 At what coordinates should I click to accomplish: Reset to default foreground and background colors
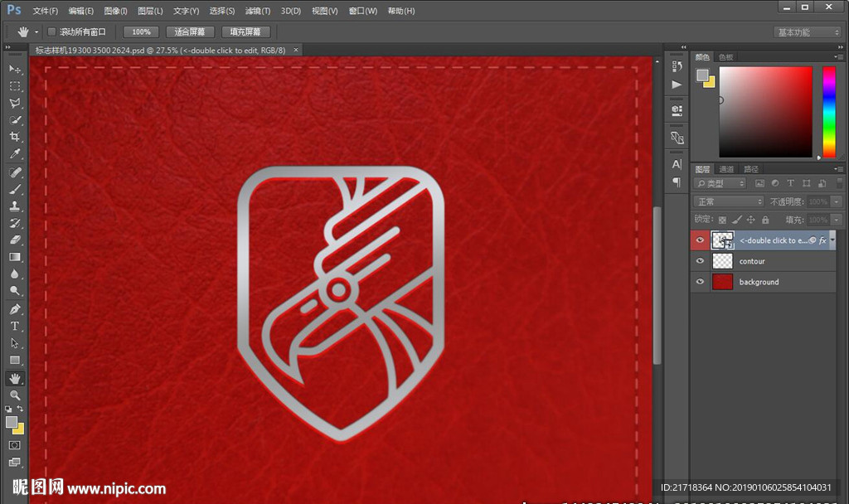pos(8,409)
